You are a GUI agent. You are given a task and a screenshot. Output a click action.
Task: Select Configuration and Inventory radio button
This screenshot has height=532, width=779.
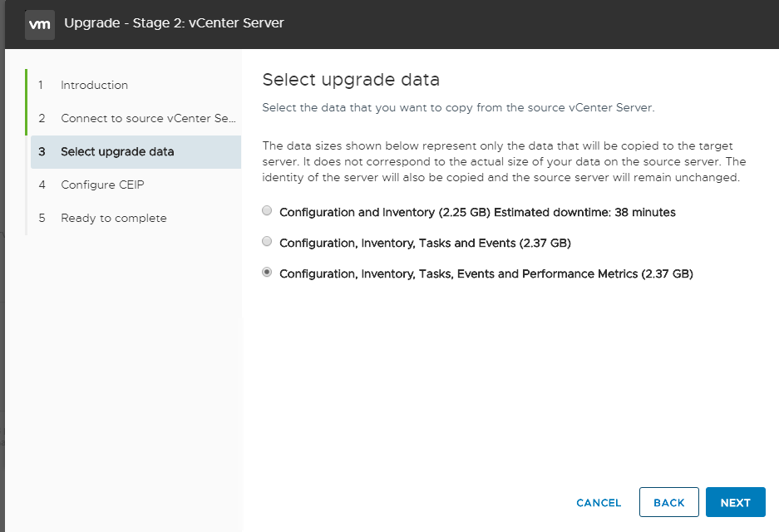[x=267, y=210]
